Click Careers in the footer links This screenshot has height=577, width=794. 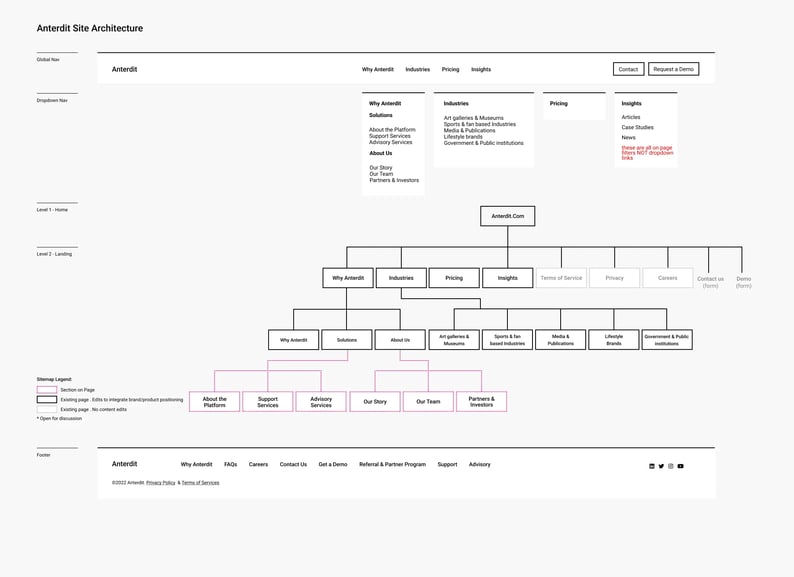[x=258, y=465]
